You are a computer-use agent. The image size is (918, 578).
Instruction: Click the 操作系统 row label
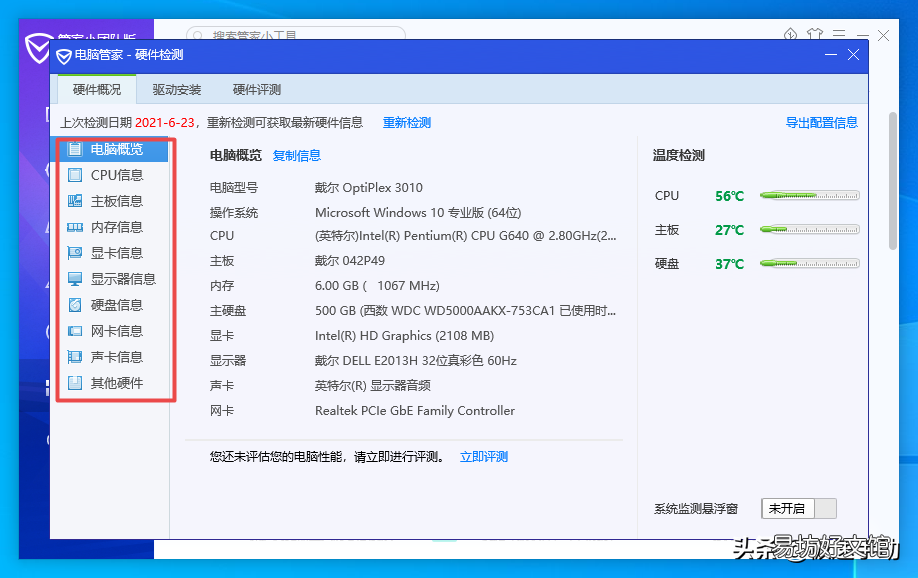point(234,213)
